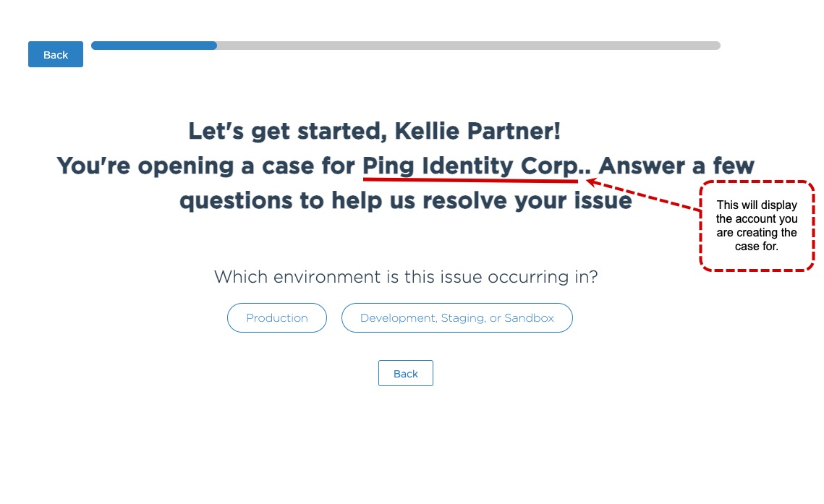
Task: Select the Production environment button
Action: [x=276, y=317]
